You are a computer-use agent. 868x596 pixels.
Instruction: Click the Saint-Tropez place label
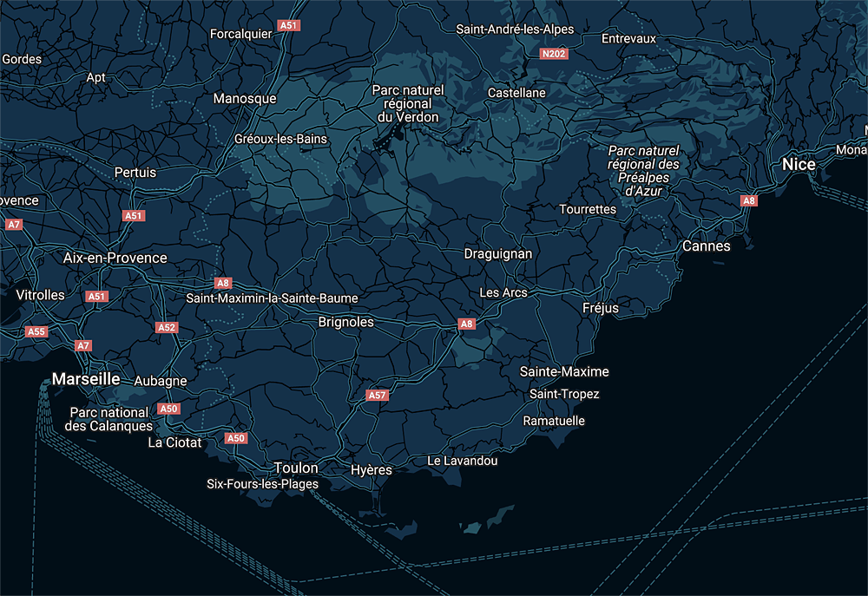point(564,394)
